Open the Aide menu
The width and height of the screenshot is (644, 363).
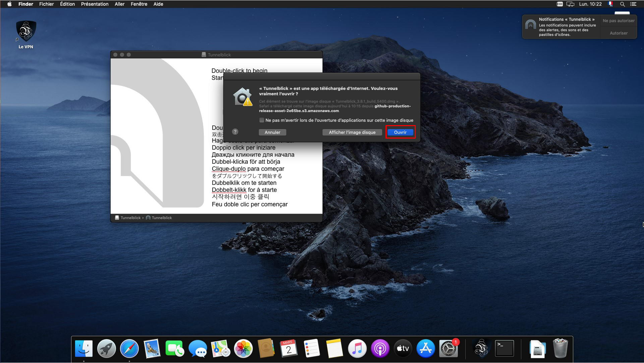[158, 4]
